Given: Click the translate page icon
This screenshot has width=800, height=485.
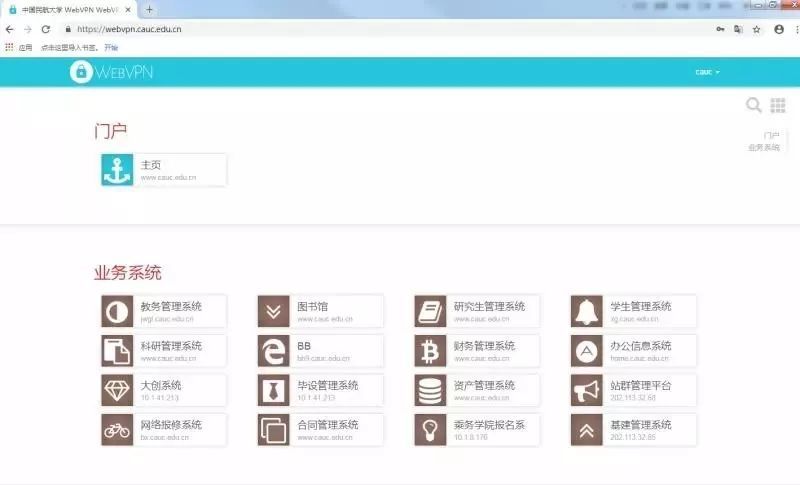Looking at the screenshot, I should 738,30.
